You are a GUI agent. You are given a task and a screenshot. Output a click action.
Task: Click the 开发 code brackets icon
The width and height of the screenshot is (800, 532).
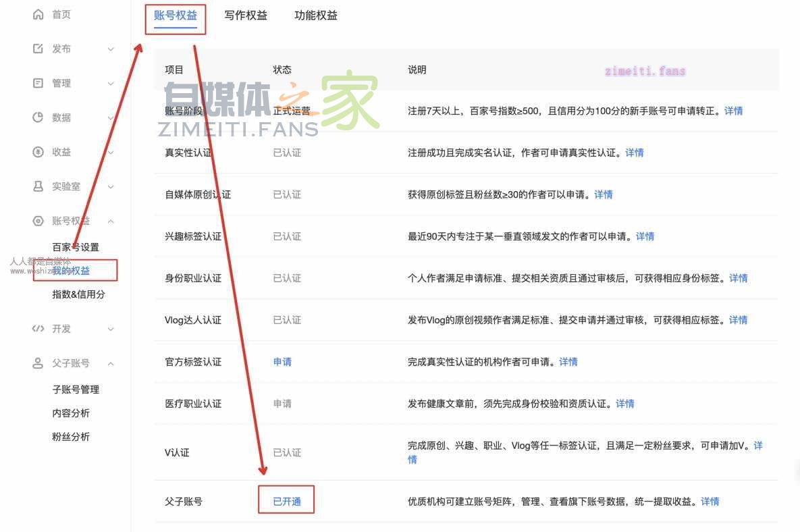(x=38, y=329)
